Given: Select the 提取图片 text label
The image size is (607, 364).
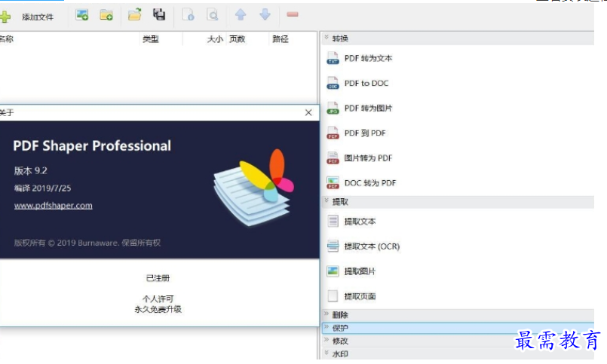Looking at the screenshot, I should coord(360,271).
